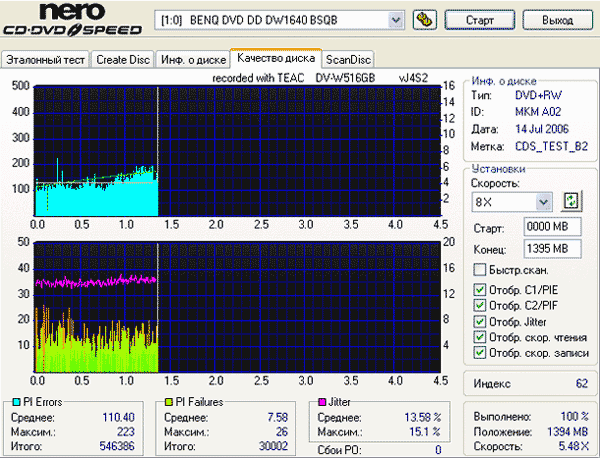Click the Nero CD-DVD Speed logo
This screenshot has height=458, width=600.
pos(76,21)
